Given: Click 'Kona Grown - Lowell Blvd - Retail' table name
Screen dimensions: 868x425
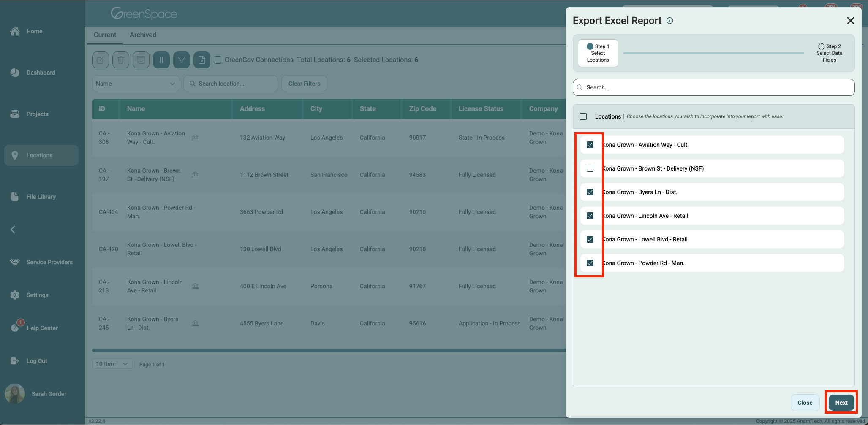Looking at the screenshot, I should (162, 249).
